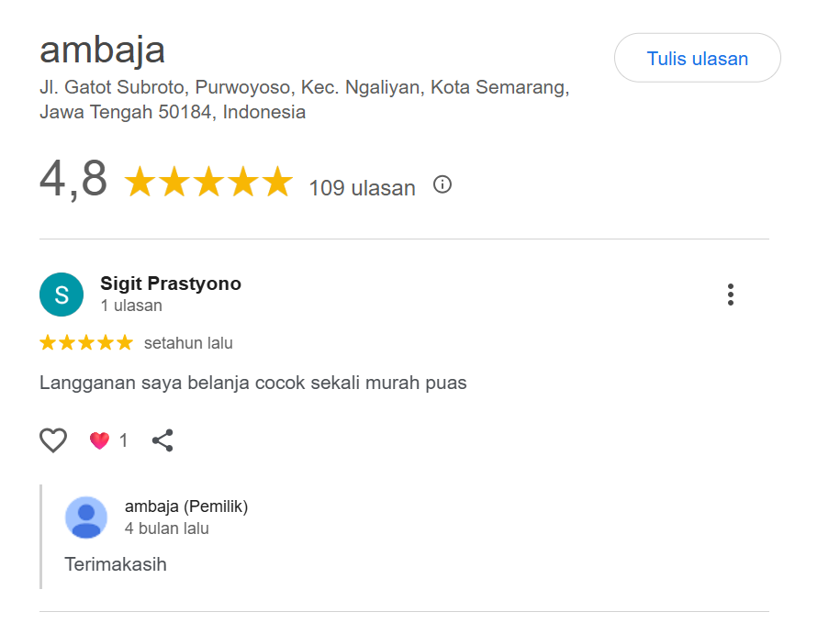Click the ambaja (Pemilik) owner name

[186, 506]
